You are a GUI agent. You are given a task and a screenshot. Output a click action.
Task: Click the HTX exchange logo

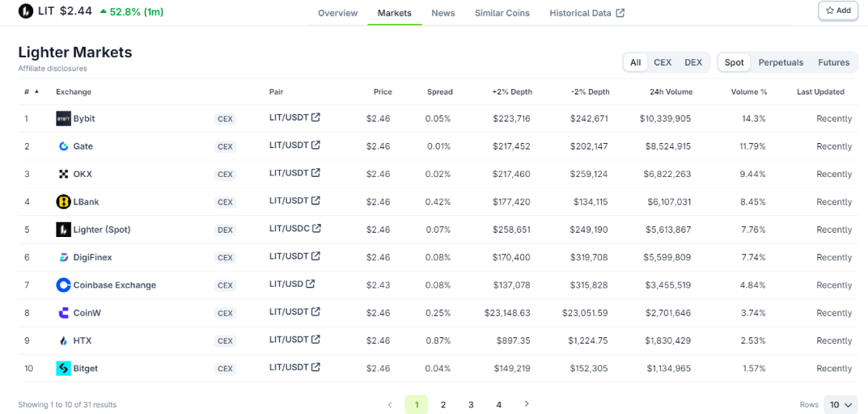pos(64,340)
